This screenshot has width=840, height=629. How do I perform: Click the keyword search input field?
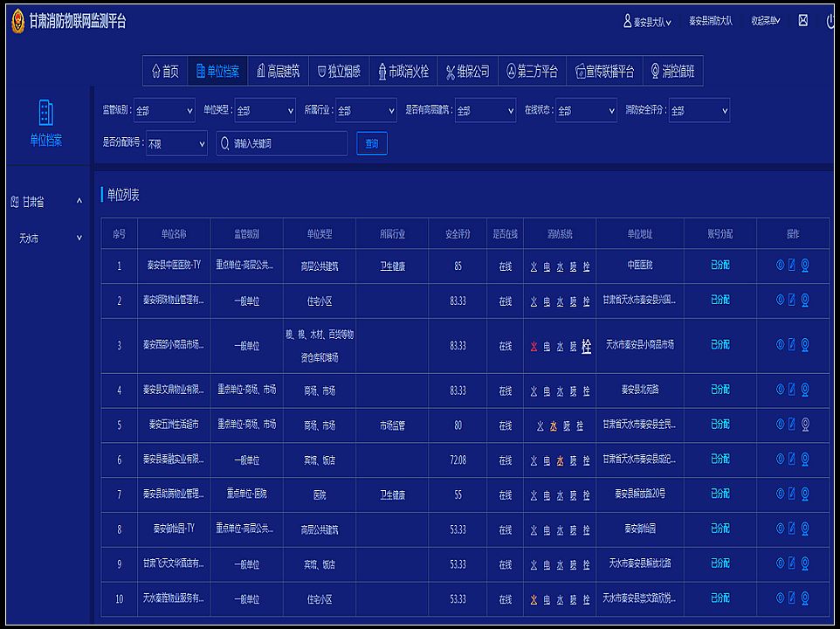click(x=282, y=143)
